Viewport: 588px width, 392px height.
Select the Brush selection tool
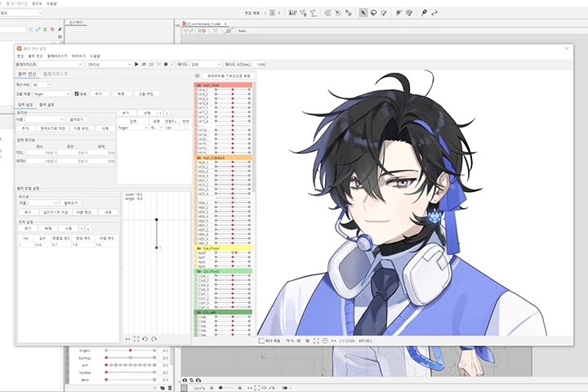point(384,13)
